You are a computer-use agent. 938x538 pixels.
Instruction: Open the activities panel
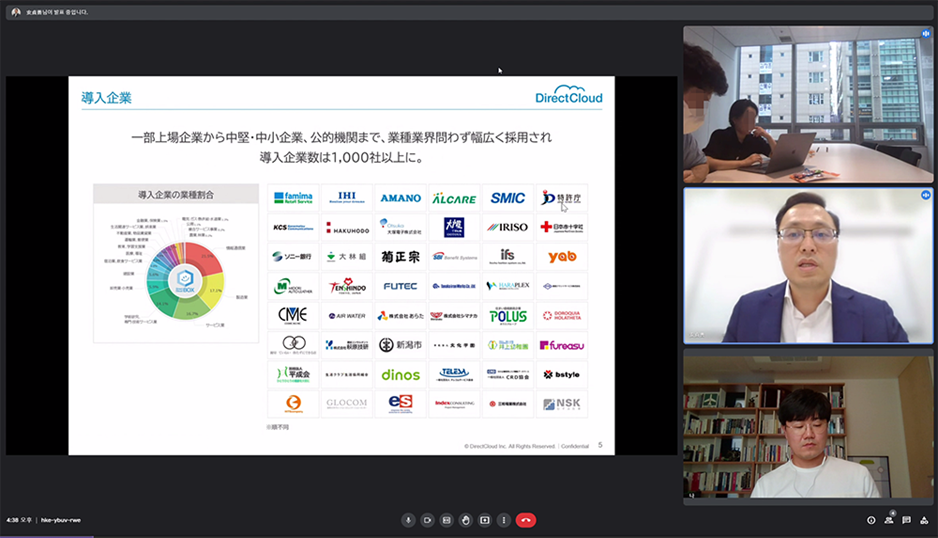(924, 520)
